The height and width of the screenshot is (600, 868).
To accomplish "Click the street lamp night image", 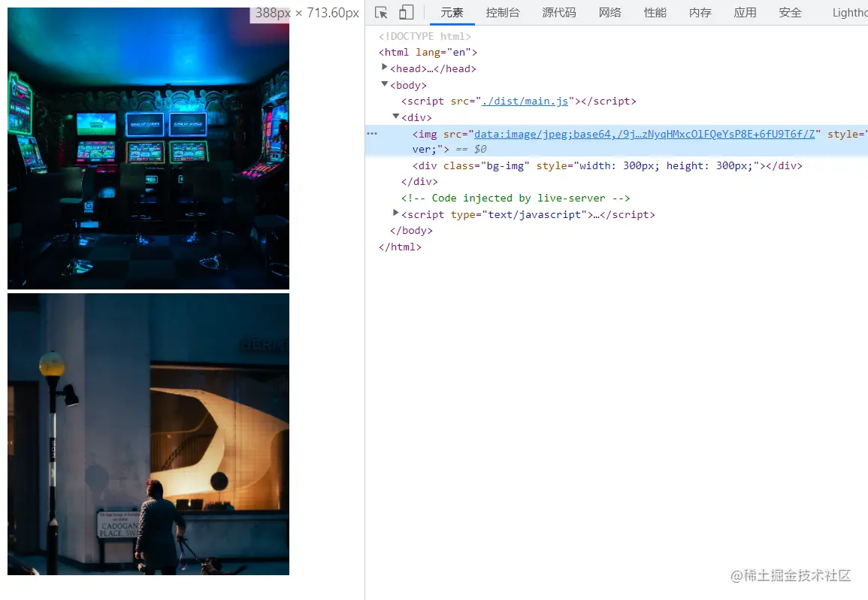I will [x=148, y=435].
